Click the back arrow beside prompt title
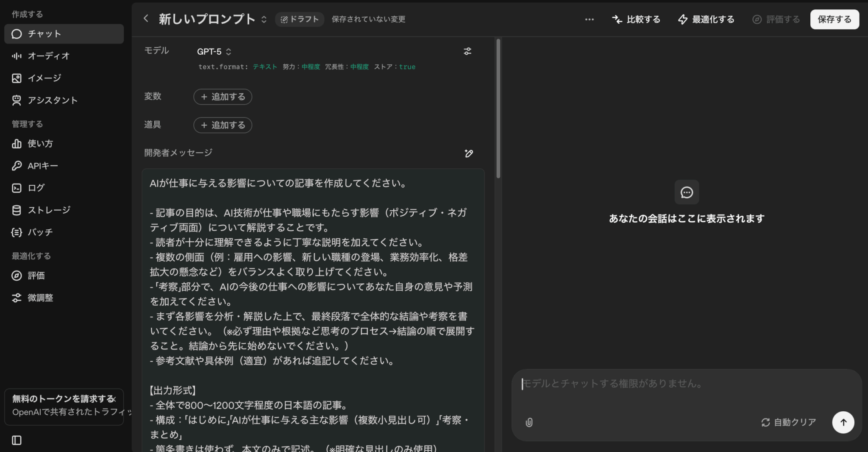 (x=146, y=19)
